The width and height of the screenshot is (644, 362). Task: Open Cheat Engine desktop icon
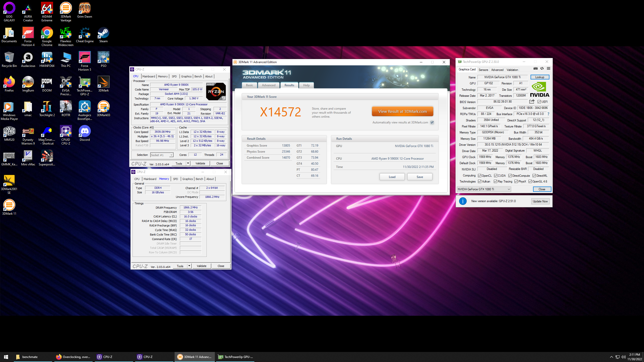[x=85, y=35]
